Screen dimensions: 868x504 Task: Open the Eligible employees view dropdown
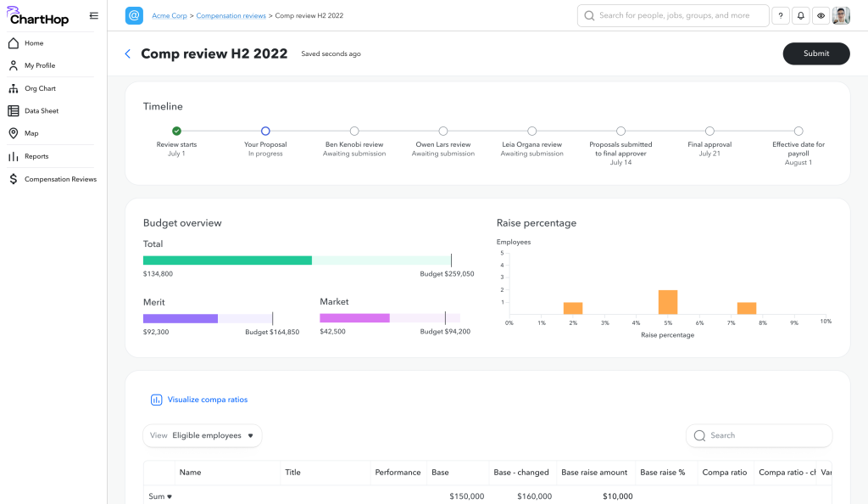(203, 435)
